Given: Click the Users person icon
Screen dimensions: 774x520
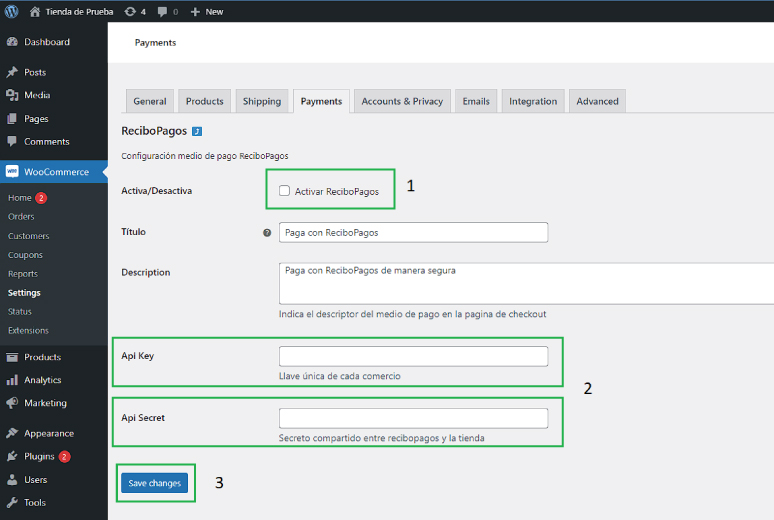Looking at the screenshot, I should (x=12, y=480).
